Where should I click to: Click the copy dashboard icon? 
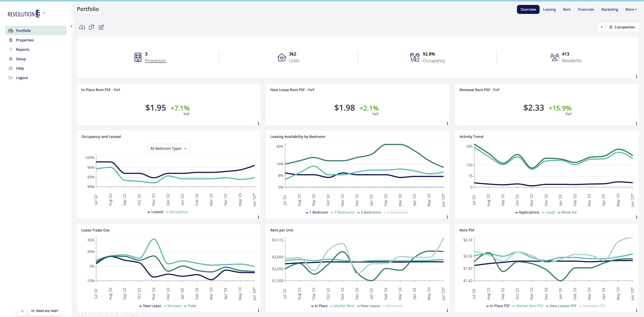(x=91, y=27)
